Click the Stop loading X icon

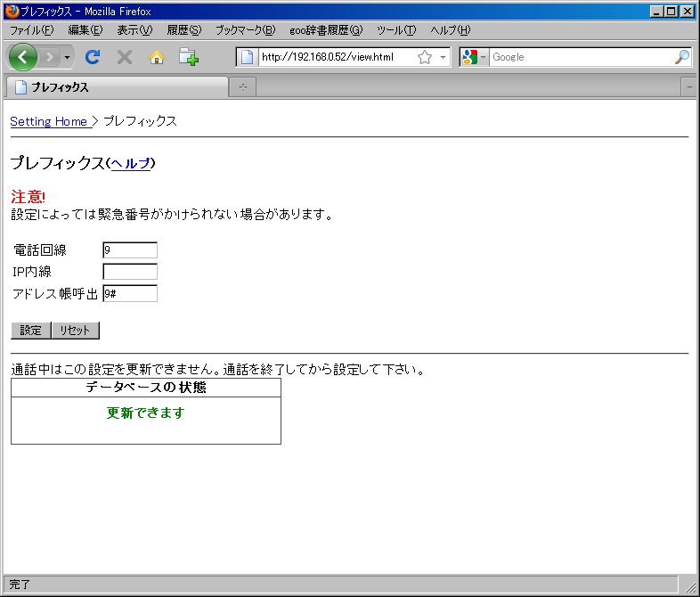125,57
